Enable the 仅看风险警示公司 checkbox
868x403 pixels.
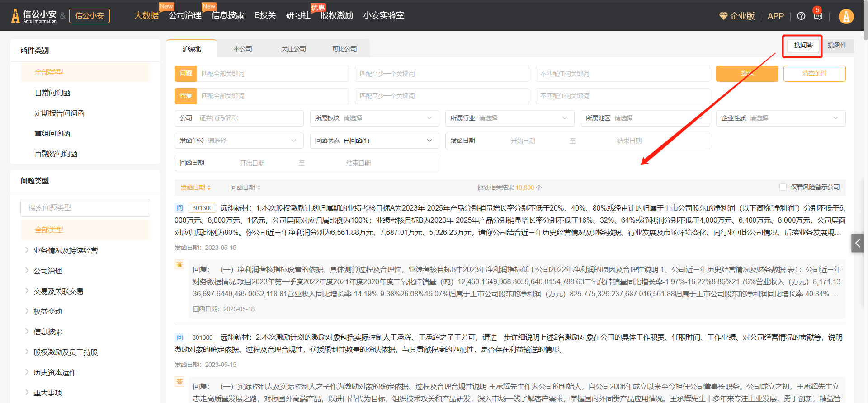point(783,187)
